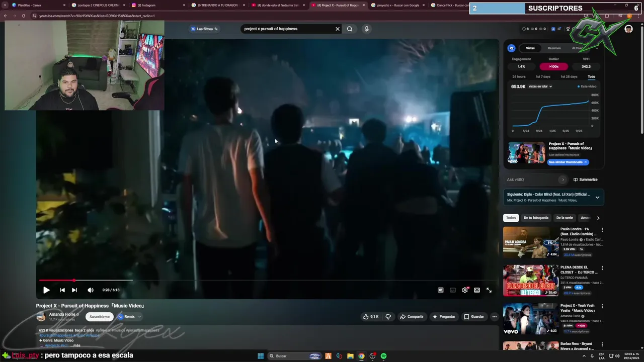Open the vistas en total dropdown
This screenshot has width=644, height=362.
(x=540, y=86)
